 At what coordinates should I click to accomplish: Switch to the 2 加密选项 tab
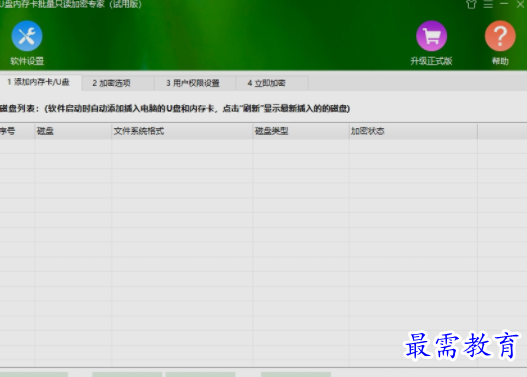point(118,83)
